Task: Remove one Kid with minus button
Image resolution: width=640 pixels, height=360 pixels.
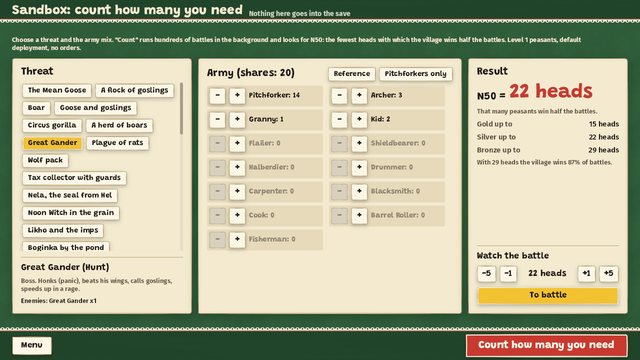Action: [x=339, y=120]
